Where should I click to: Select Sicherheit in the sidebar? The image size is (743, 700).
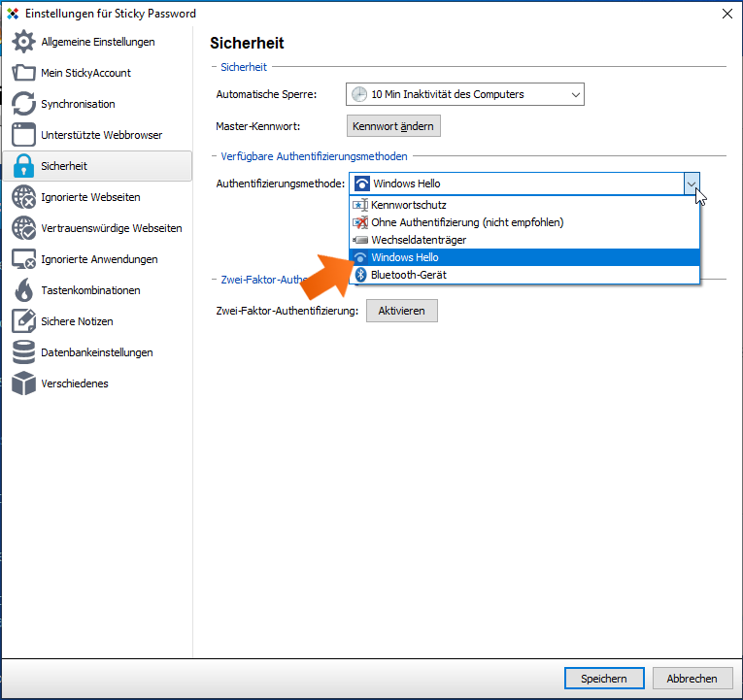pyautogui.click(x=98, y=166)
